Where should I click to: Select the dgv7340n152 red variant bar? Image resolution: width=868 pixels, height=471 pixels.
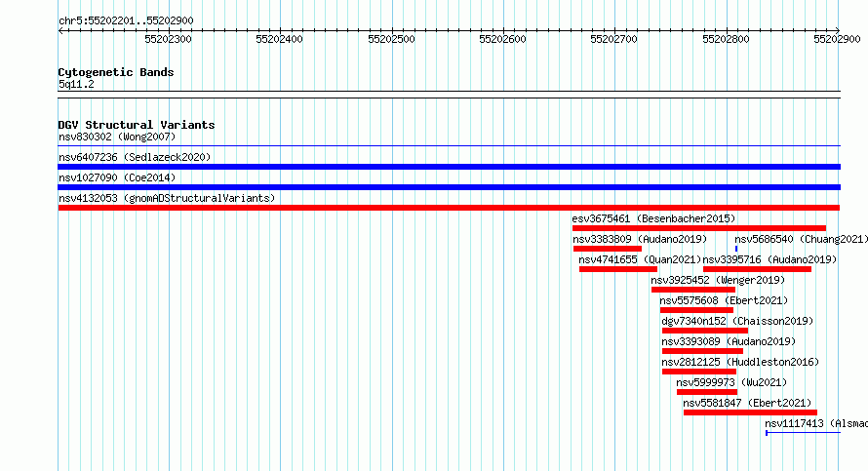click(x=705, y=331)
